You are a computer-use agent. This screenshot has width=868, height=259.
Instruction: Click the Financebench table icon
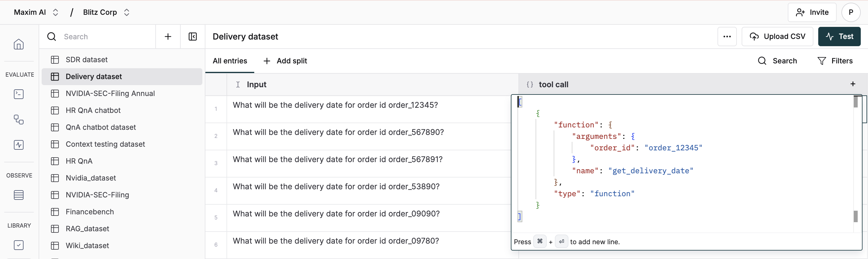pos(55,212)
